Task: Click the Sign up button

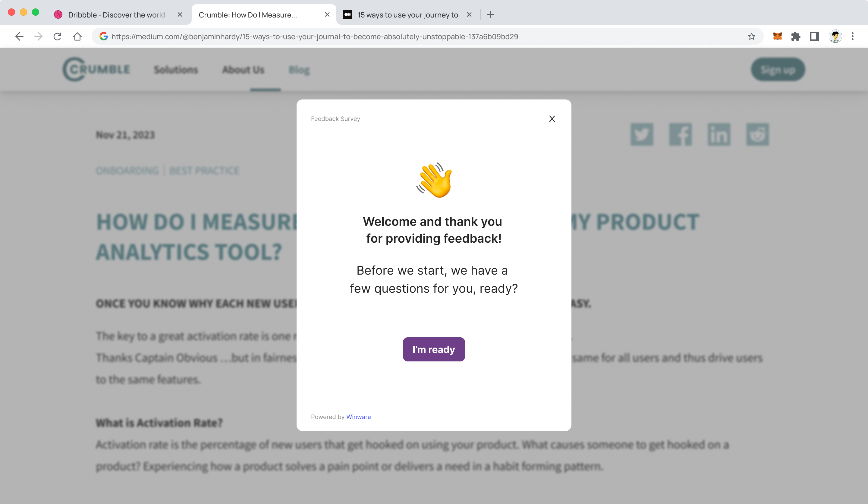Action: tap(777, 70)
